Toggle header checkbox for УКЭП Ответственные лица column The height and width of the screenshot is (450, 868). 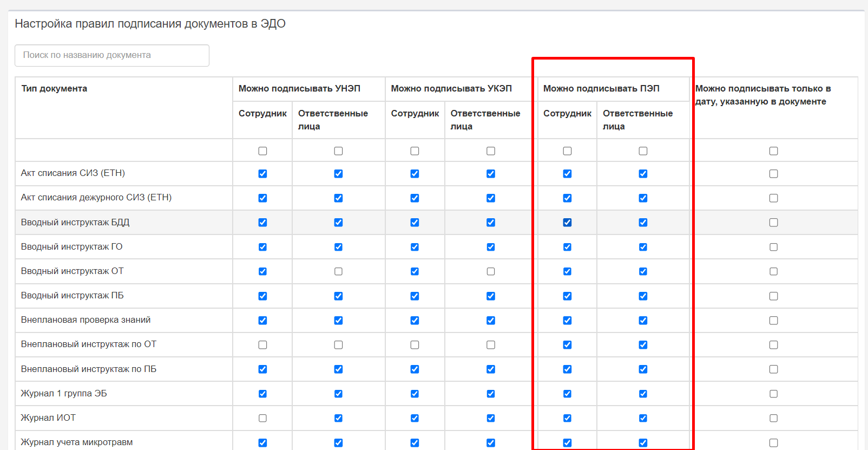pos(491,151)
